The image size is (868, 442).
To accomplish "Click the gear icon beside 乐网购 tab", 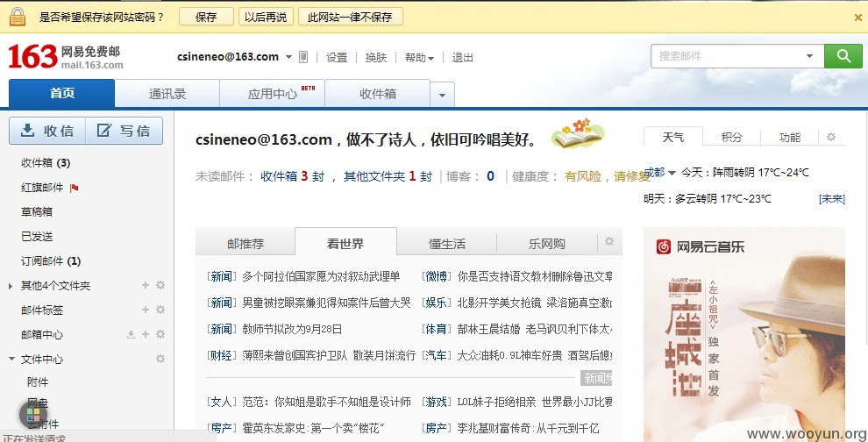I will (609, 241).
